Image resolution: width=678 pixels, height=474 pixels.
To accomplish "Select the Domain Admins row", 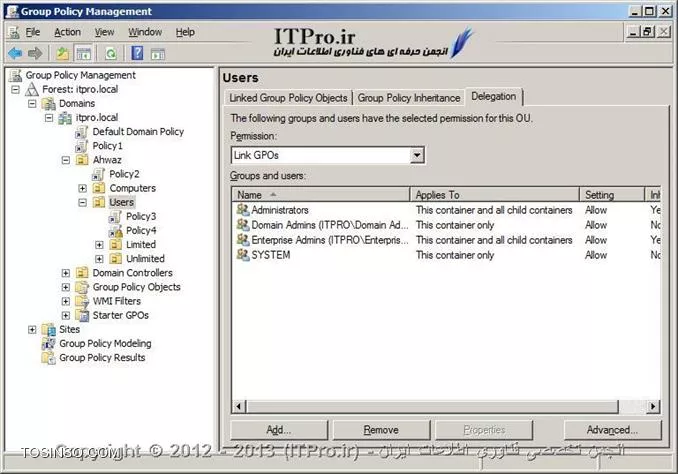I will coord(448,225).
